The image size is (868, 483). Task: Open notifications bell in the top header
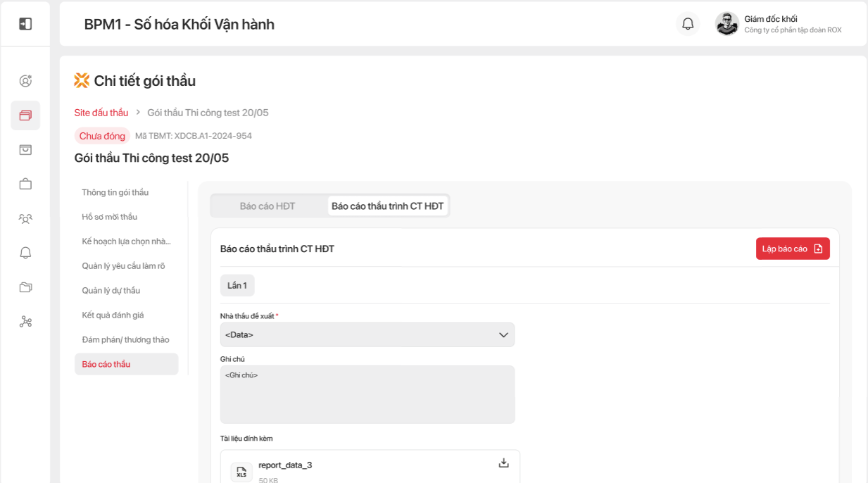pos(688,24)
